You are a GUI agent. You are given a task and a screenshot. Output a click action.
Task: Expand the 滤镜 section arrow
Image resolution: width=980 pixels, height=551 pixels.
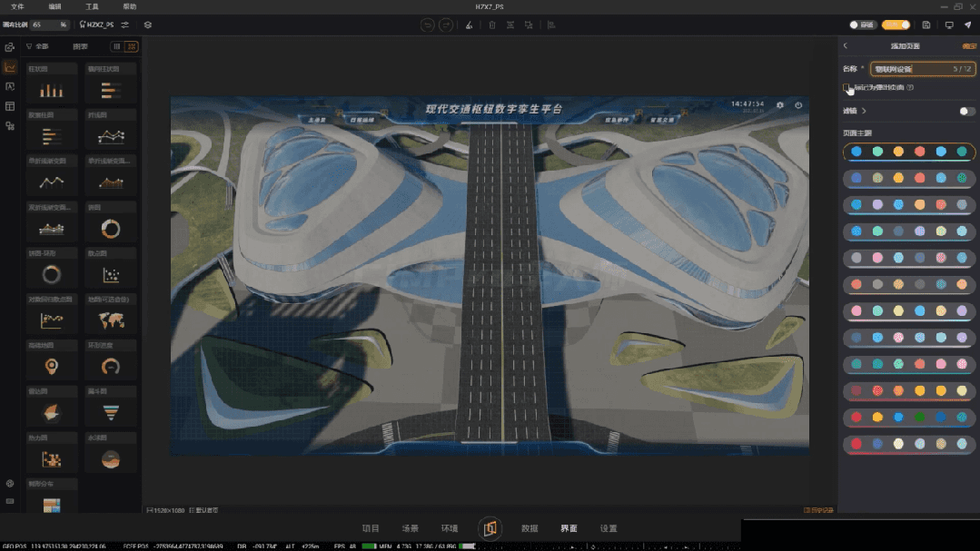pyautogui.click(x=865, y=112)
